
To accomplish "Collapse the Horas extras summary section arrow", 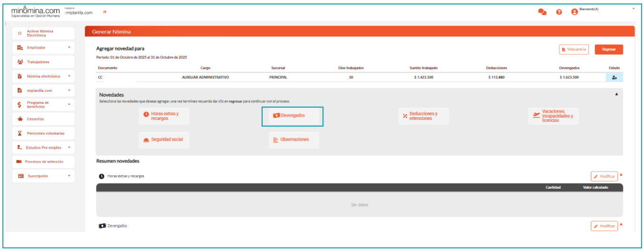I will coord(621,175).
